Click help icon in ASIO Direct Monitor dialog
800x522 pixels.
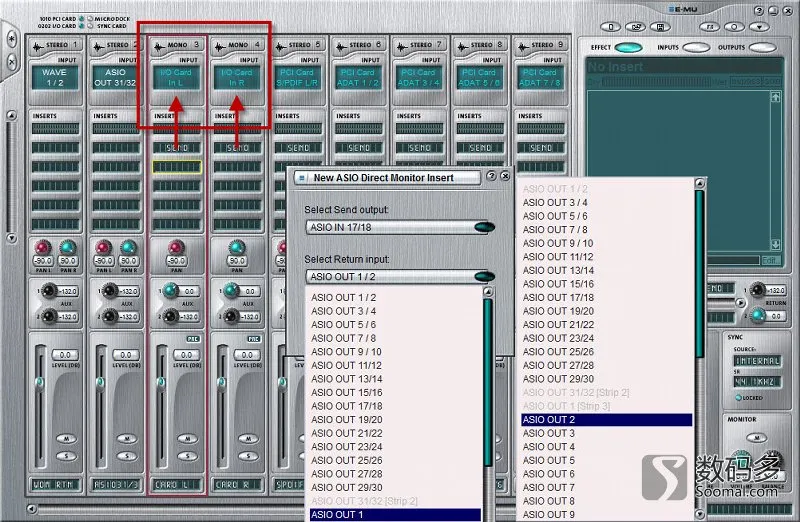click(491, 176)
